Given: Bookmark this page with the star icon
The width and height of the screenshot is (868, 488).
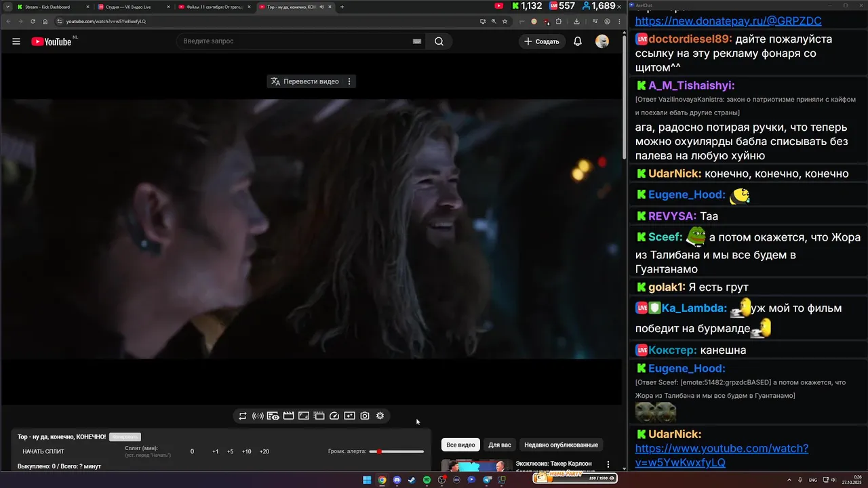Looking at the screenshot, I should (505, 21).
